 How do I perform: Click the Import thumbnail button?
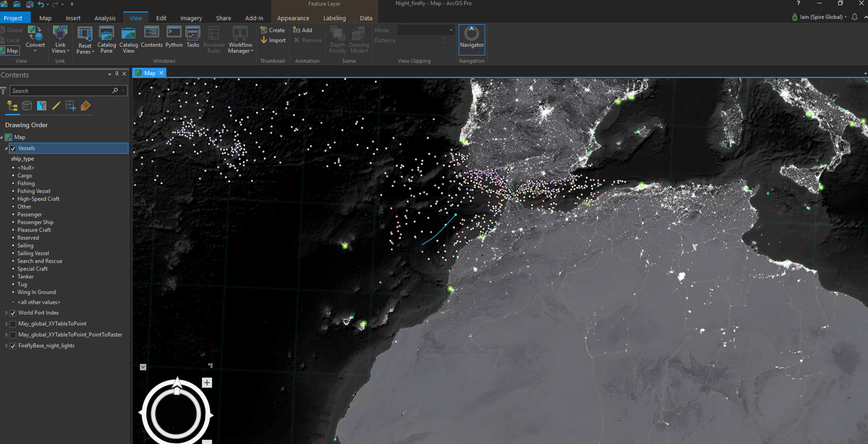point(273,40)
